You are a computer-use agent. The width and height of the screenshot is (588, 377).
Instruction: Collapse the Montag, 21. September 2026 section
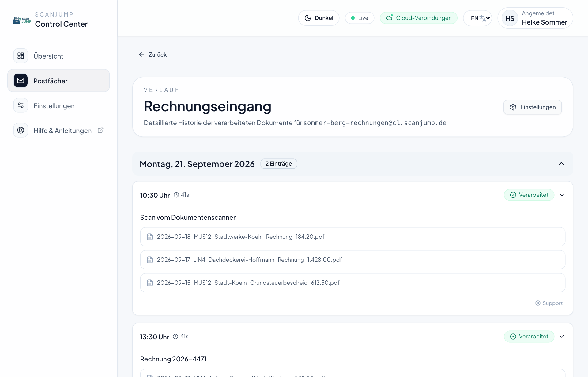coord(561,164)
